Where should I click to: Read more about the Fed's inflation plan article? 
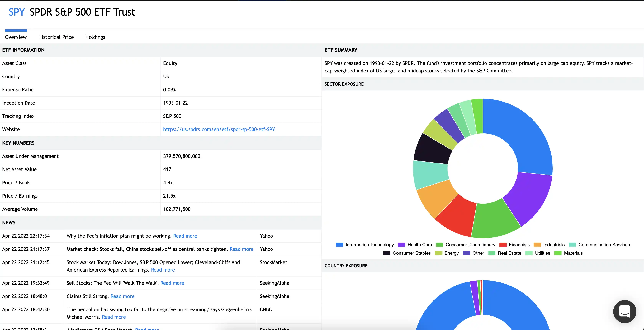[x=185, y=236]
